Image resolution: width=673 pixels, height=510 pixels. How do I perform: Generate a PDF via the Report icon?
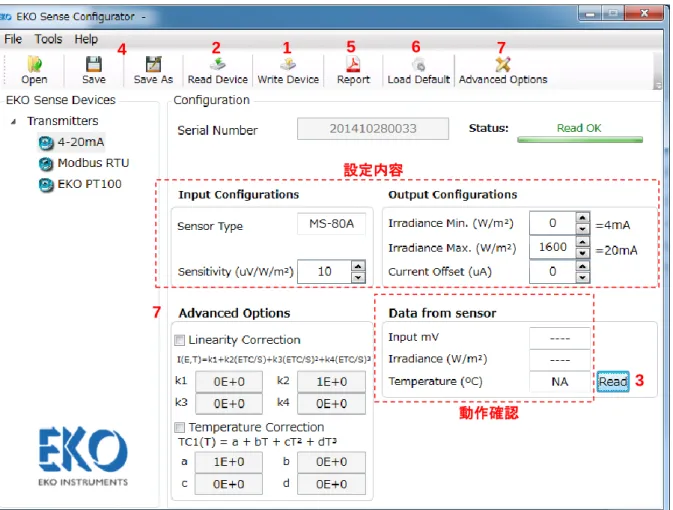(x=353, y=64)
